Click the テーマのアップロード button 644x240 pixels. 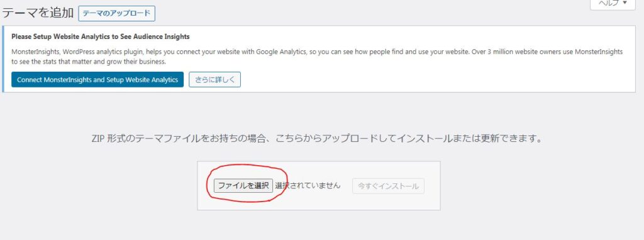tap(116, 14)
